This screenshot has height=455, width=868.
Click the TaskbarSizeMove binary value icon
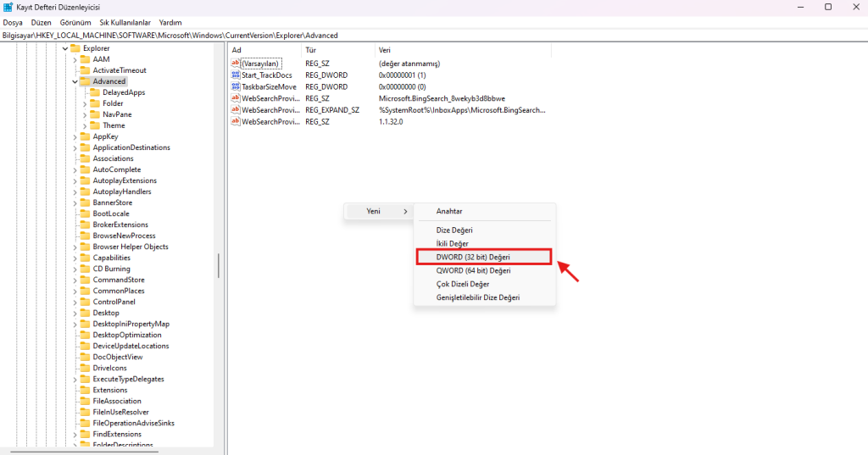[x=236, y=86]
